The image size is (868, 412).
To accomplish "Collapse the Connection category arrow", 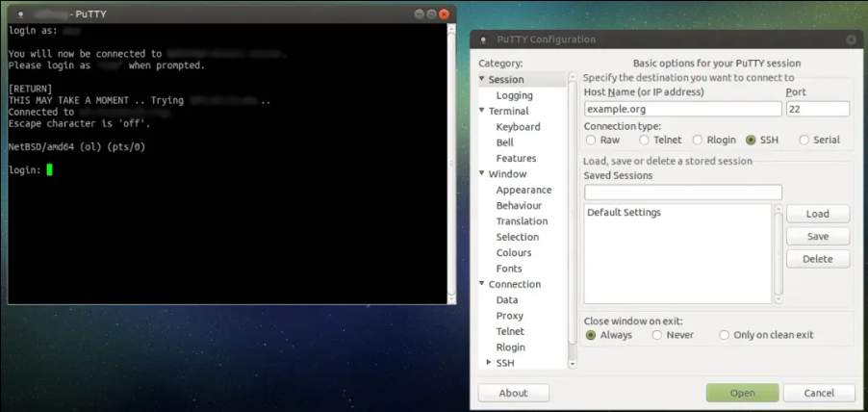I will tap(481, 284).
